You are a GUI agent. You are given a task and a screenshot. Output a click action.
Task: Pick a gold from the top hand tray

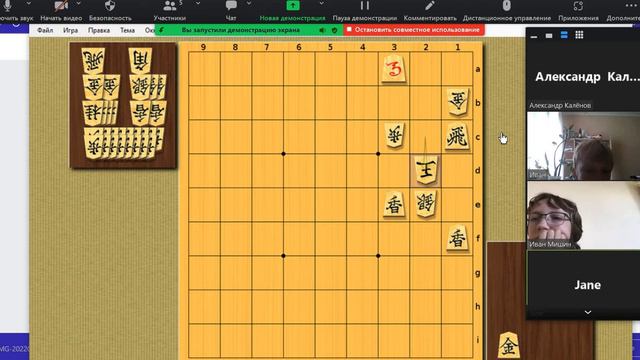93,87
